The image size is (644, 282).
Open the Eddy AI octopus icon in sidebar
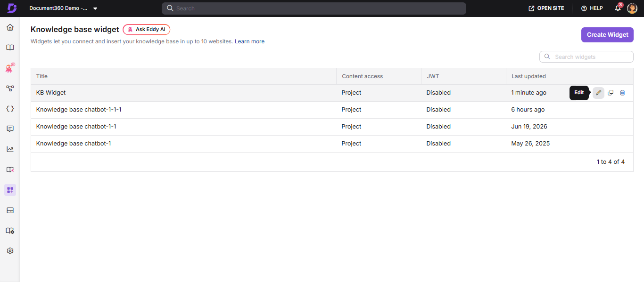10,68
